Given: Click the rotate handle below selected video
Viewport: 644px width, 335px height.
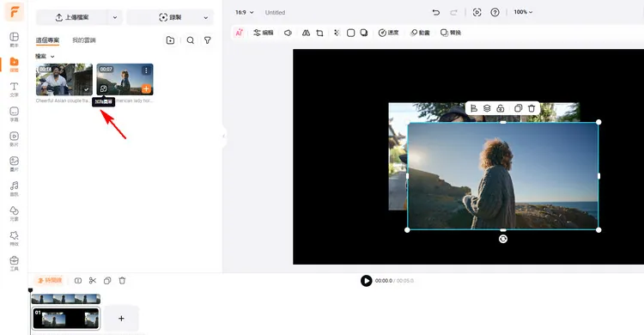Looking at the screenshot, I should point(503,239).
